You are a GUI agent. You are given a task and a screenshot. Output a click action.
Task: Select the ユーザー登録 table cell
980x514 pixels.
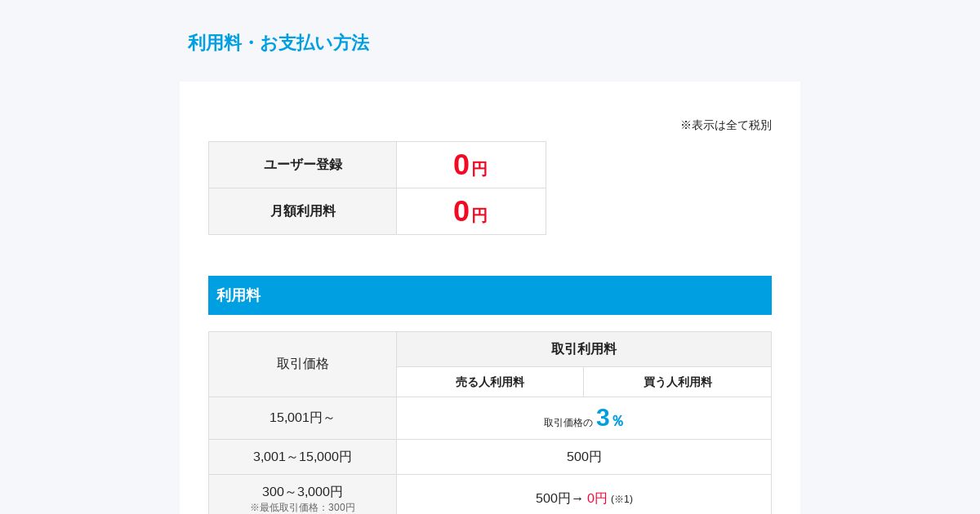[x=302, y=165]
